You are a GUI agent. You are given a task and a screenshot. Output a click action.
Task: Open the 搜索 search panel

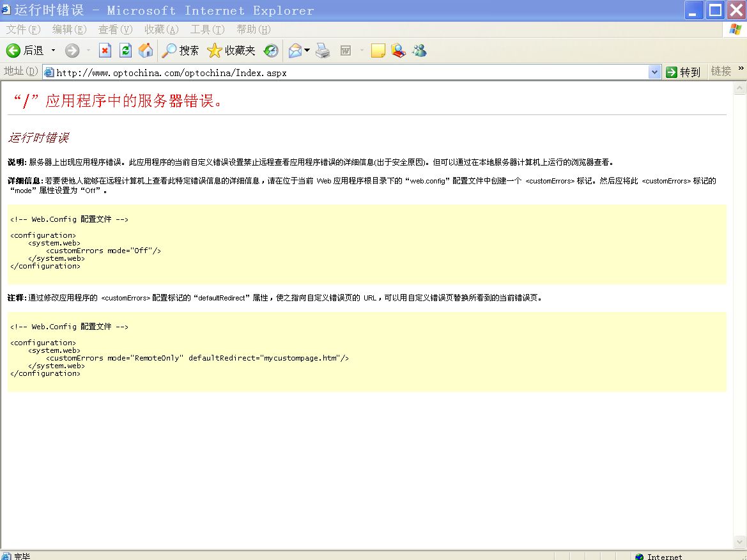point(180,50)
